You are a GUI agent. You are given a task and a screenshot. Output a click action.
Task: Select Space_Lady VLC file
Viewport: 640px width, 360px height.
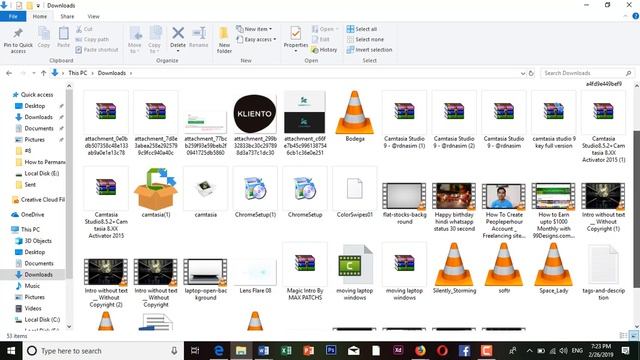553,268
